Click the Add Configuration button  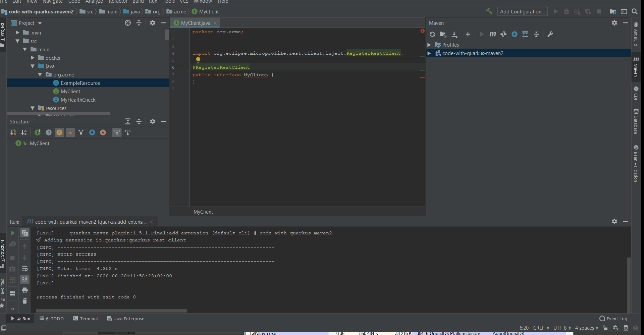522,11
